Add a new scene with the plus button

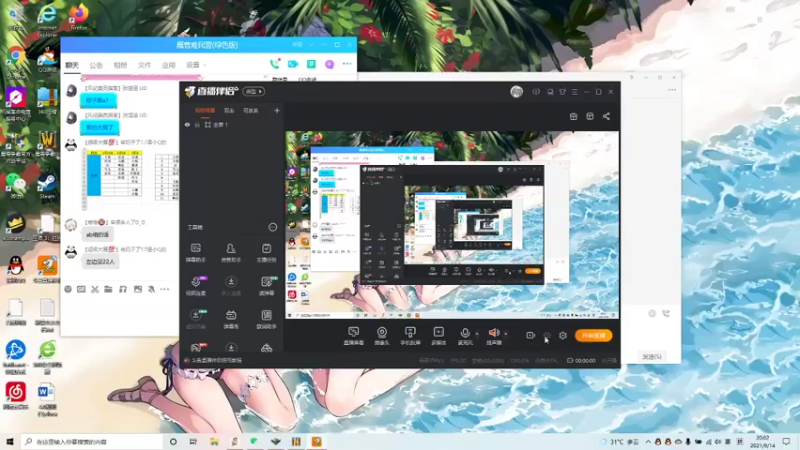pyautogui.click(x=277, y=111)
